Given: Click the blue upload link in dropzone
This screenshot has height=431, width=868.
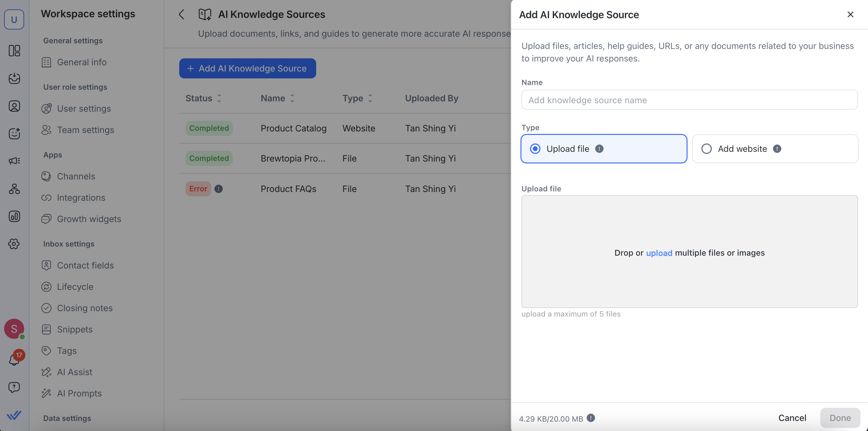Looking at the screenshot, I should pyautogui.click(x=659, y=253).
